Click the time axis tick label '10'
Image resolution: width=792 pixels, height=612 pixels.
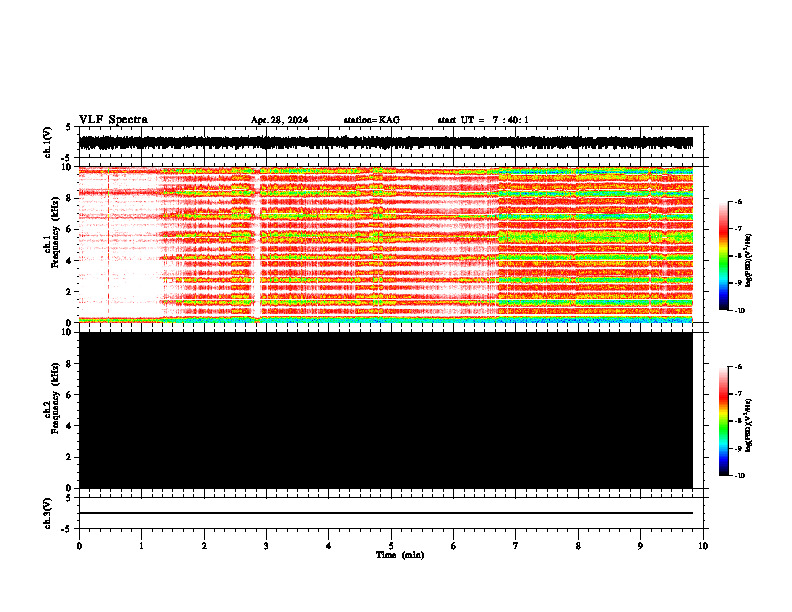[703, 546]
